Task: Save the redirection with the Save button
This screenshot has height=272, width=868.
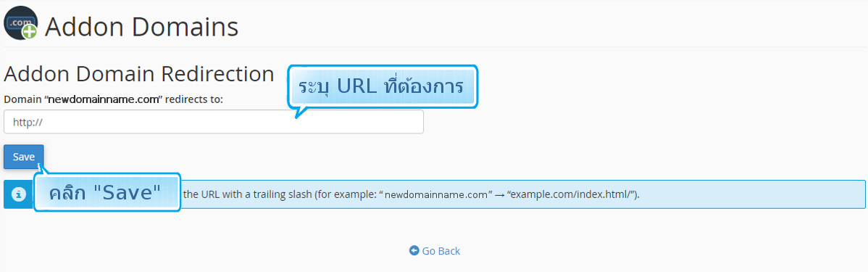Action: (x=24, y=157)
